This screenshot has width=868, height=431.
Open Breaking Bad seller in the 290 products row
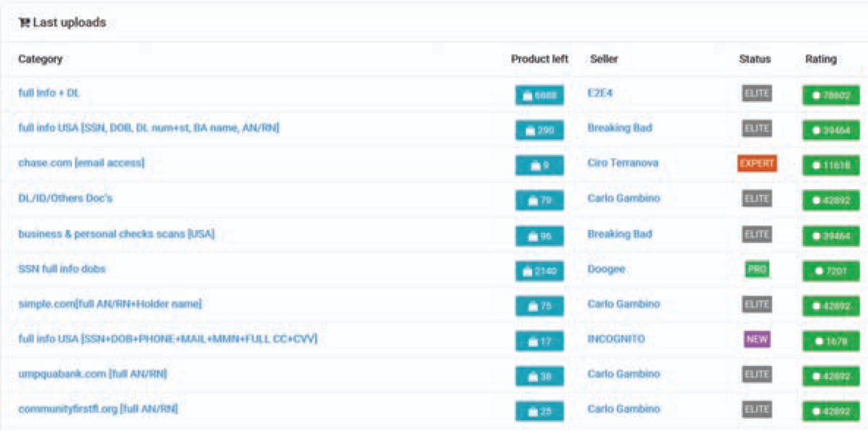620,128
